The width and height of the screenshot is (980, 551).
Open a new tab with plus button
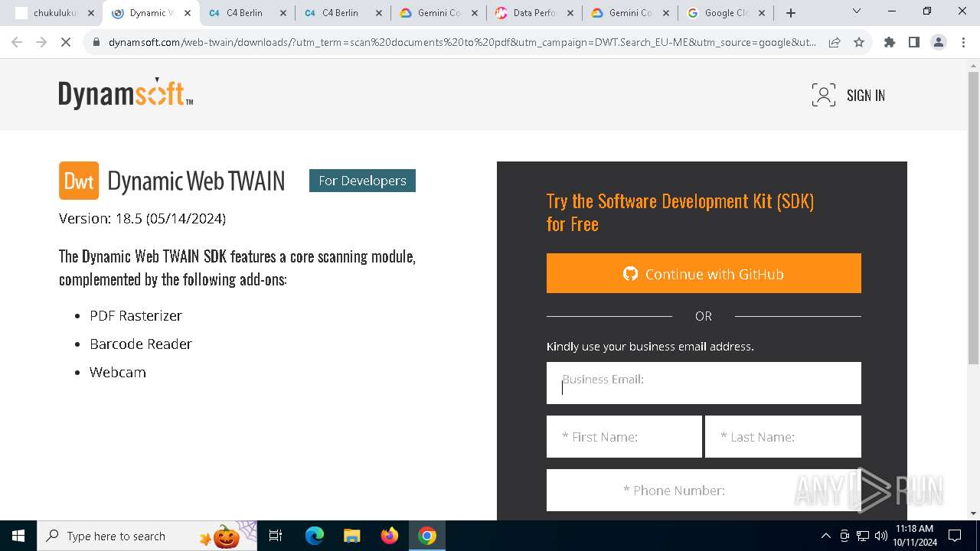791,13
